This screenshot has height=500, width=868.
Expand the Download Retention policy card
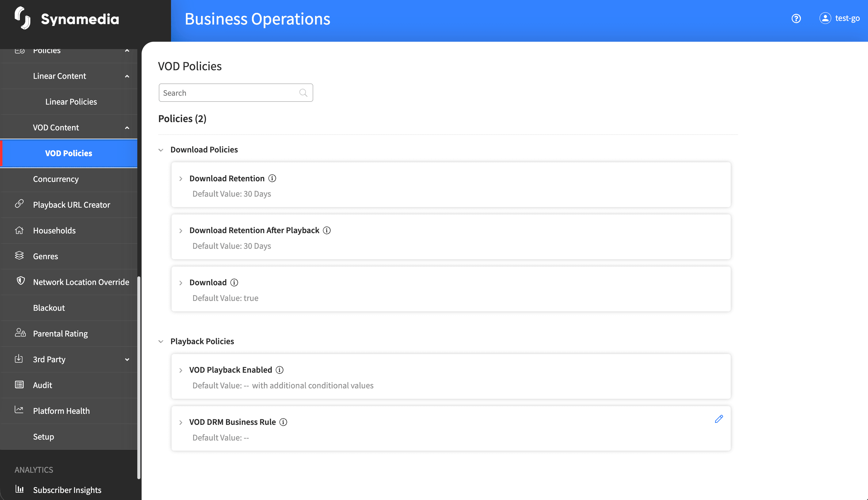pos(181,179)
